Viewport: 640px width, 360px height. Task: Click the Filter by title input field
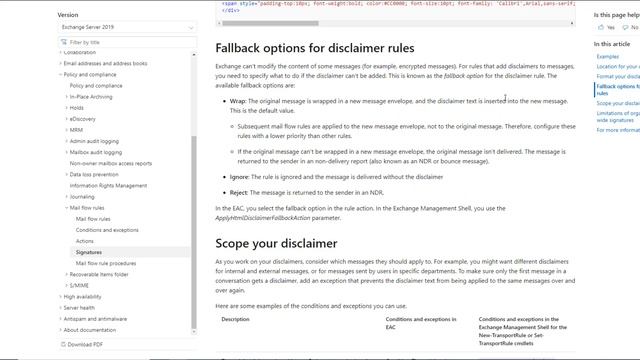tap(127, 42)
